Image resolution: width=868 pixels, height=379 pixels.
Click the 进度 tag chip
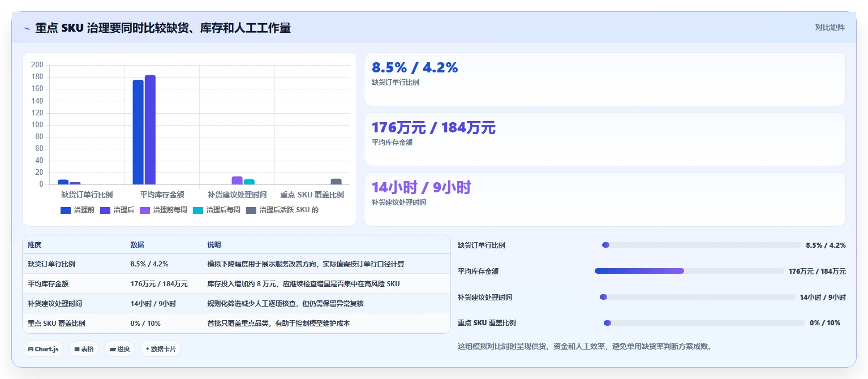pos(119,349)
